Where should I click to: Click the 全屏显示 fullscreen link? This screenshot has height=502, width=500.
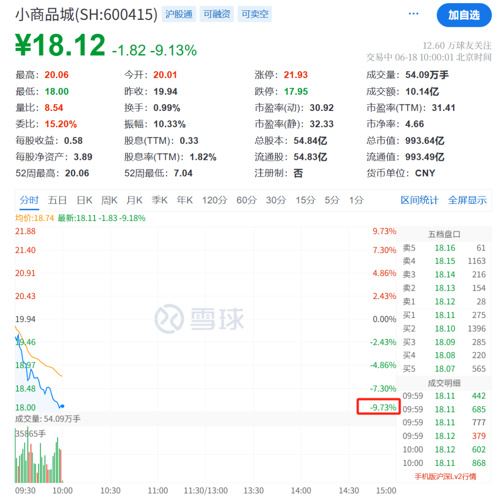click(x=467, y=200)
